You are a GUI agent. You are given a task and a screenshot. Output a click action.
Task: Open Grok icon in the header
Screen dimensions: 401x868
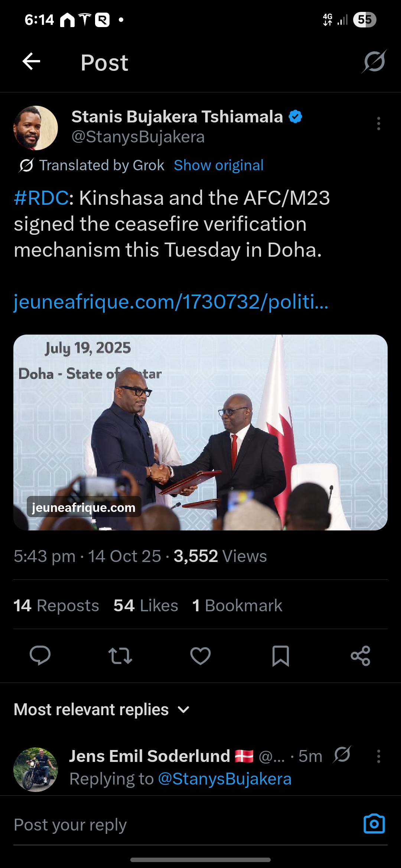pyautogui.click(x=374, y=62)
